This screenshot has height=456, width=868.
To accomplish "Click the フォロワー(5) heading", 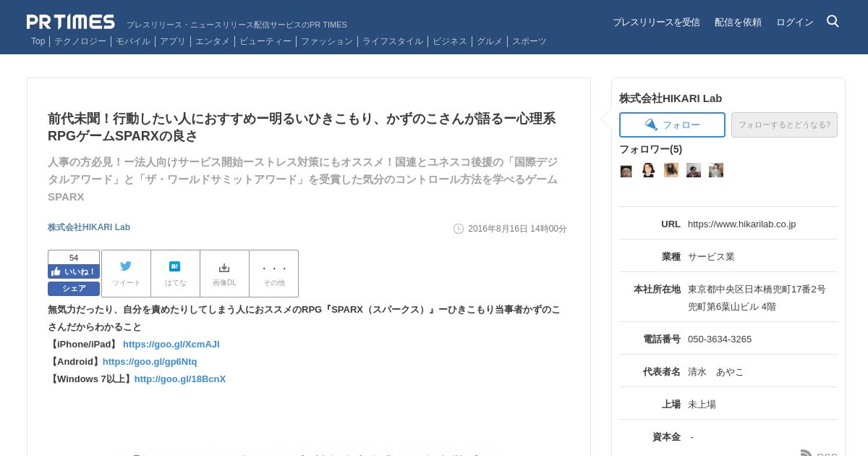I will [x=650, y=149].
